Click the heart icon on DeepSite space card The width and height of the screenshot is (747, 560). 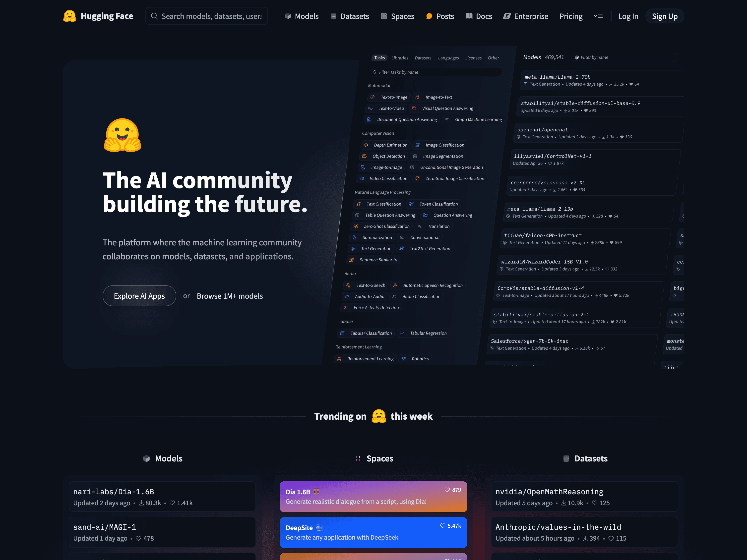click(x=443, y=526)
